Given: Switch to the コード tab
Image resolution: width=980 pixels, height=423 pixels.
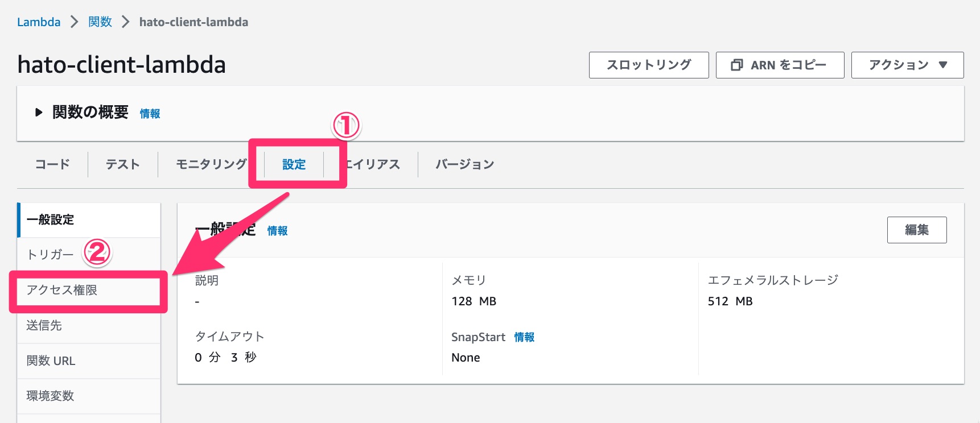Looking at the screenshot, I should [52, 164].
